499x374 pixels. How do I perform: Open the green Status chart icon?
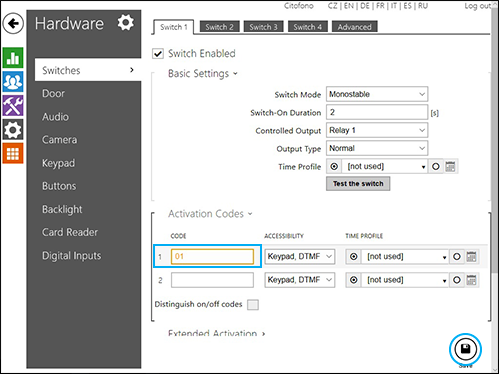point(13,58)
